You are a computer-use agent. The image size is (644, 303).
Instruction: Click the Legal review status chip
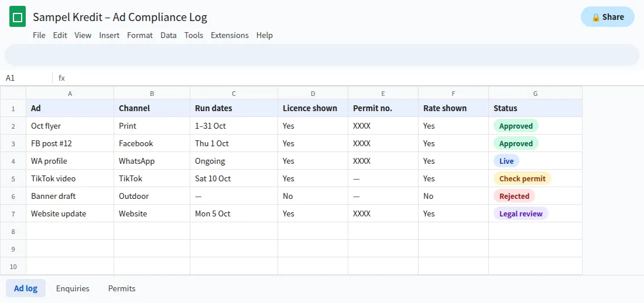tap(521, 214)
